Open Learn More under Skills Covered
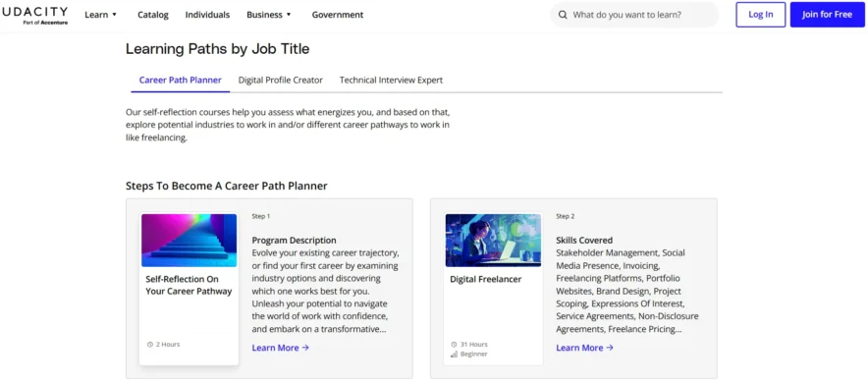 click(x=585, y=348)
